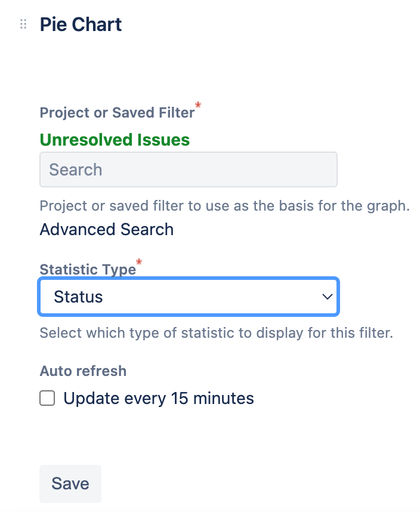The width and height of the screenshot is (420, 512).
Task: Click the "Project or Saved Filter" field label
Action: pyautogui.click(x=117, y=112)
